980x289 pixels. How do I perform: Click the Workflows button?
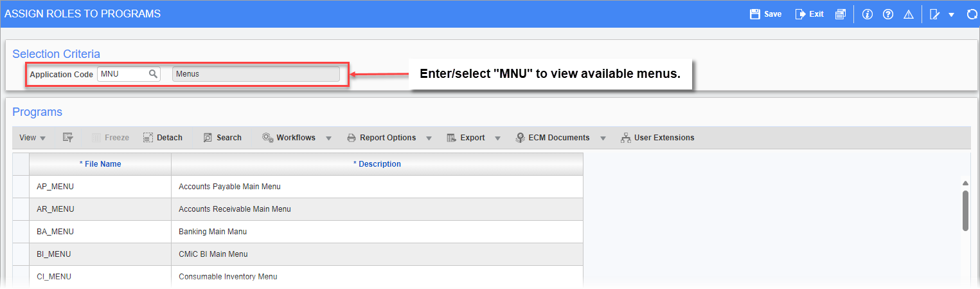click(289, 138)
